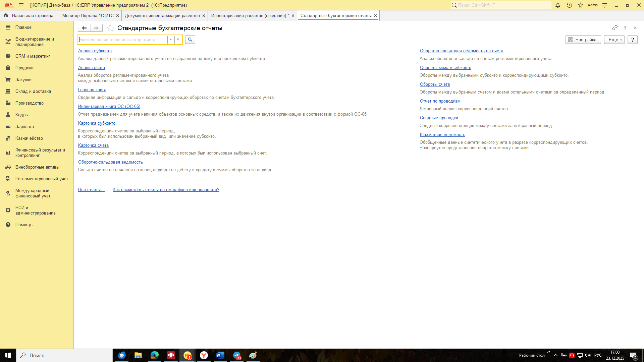Open Регламентированный учет sidebar section
Screen dimensions: 644x362
[42, 179]
